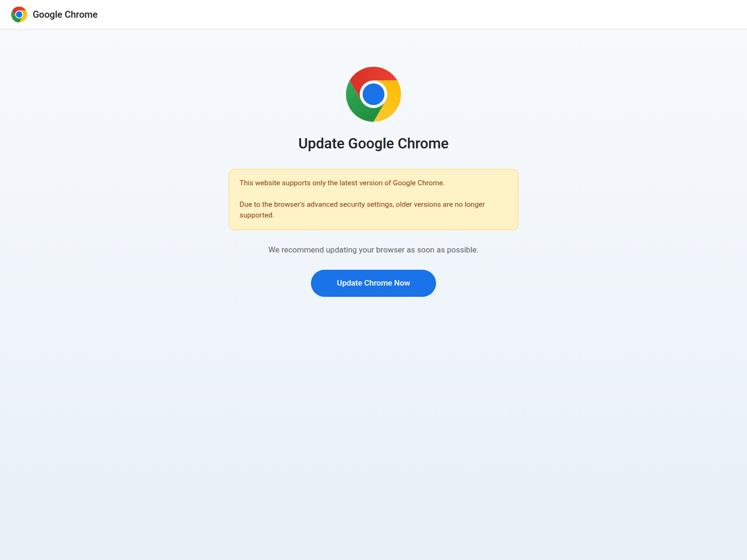The height and width of the screenshot is (560, 747).
Task: Click the blue center of the Chrome logo
Action: (x=373, y=94)
